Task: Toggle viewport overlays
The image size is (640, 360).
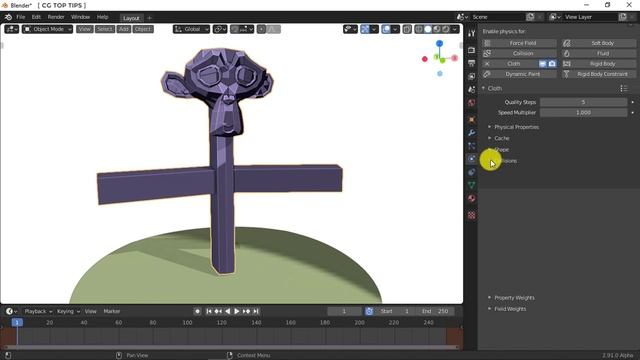Action: click(386, 29)
